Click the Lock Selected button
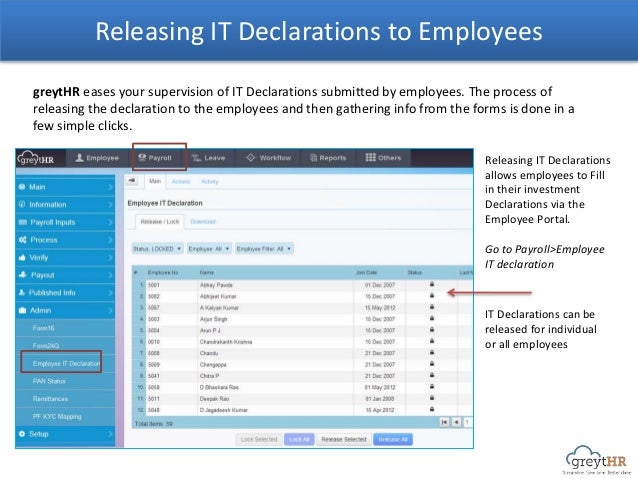 [259, 440]
